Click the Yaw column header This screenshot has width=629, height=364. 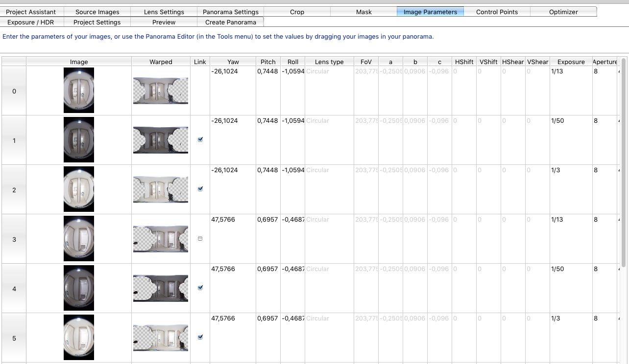coord(233,62)
